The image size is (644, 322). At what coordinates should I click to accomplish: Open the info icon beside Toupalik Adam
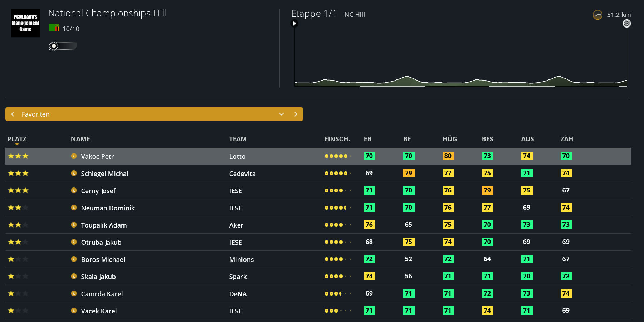pyautogui.click(x=74, y=225)
